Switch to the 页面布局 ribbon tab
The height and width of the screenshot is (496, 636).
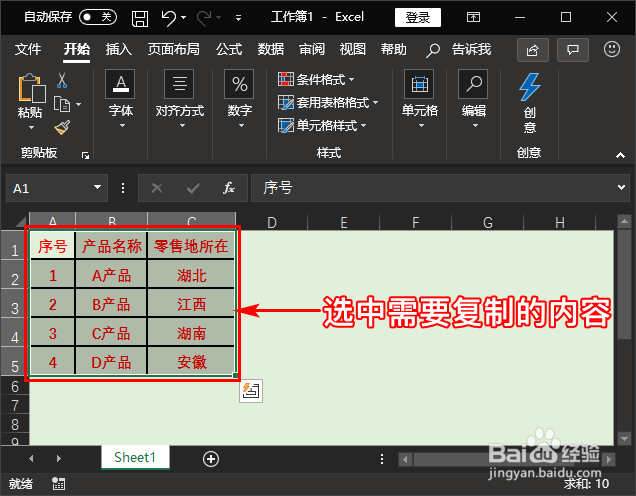click(x=174, y=49)
